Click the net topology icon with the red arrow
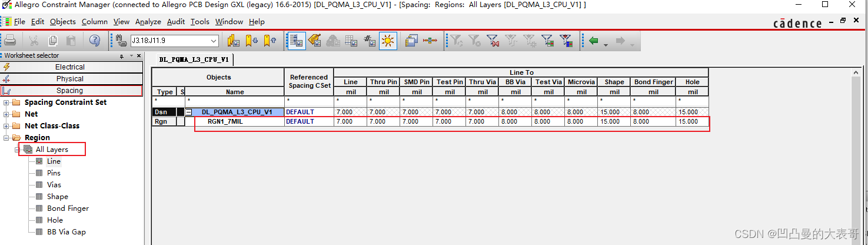The image size is (868, 245). [x=430, y=41]
